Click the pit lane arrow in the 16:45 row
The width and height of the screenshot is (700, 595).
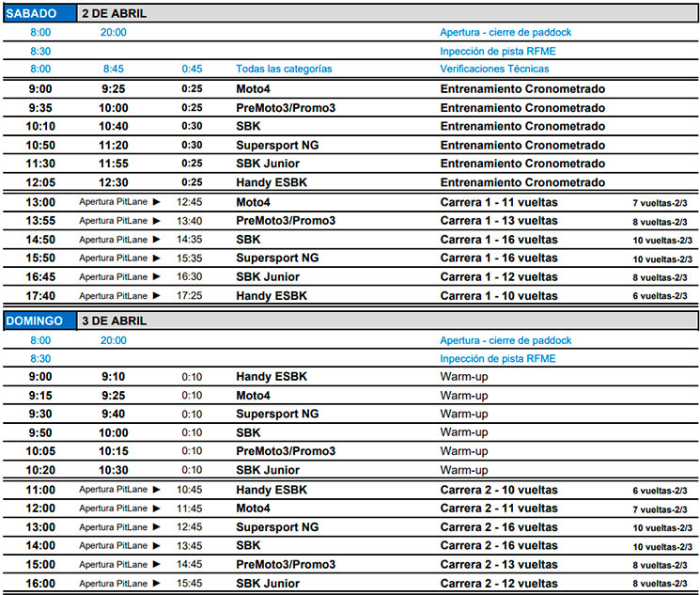point(156,277)
